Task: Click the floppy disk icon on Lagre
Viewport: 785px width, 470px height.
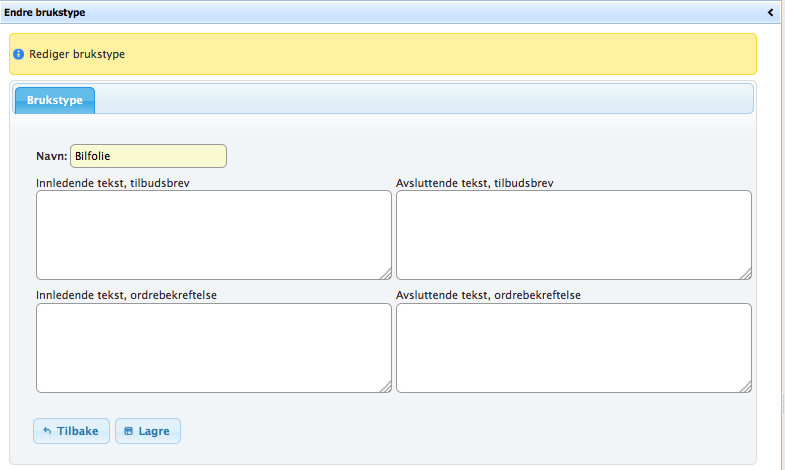Action: coord(128,432)
